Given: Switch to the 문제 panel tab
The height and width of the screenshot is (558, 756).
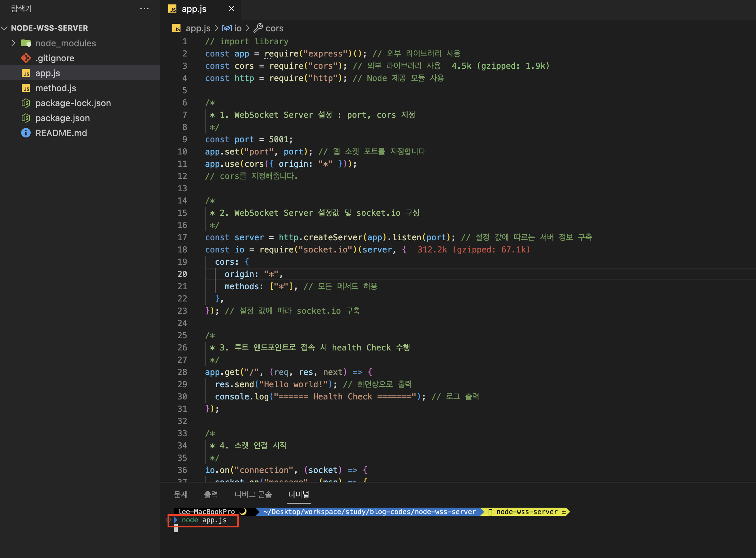Looking at the screenshot, I should click(180, 494).
